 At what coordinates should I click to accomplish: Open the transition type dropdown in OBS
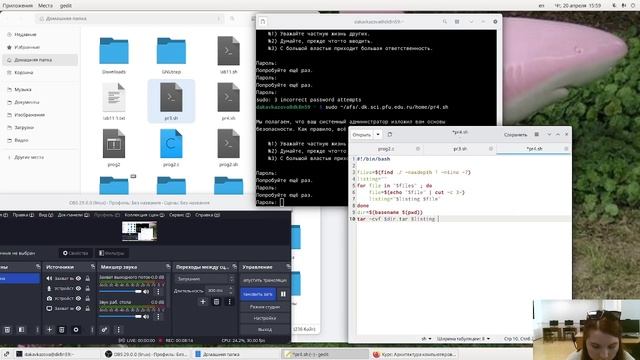click(x=205, y=279)
